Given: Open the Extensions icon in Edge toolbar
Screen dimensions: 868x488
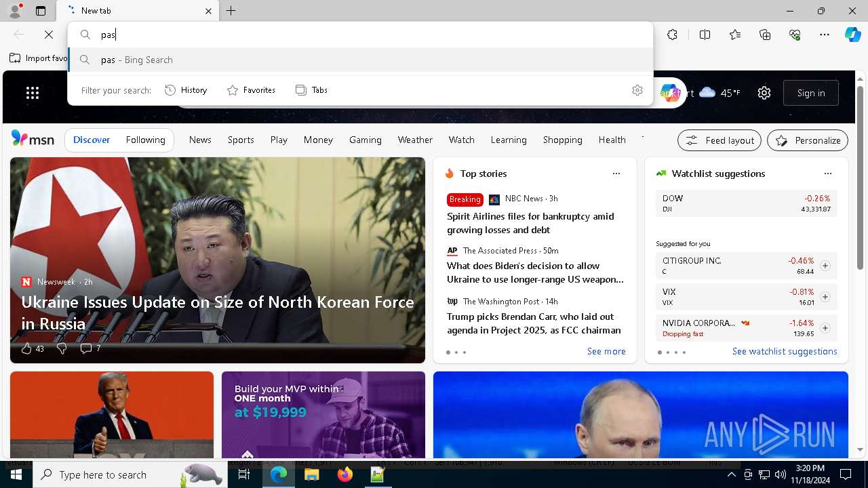Looking at the screenshot, I should coord(672,35).
